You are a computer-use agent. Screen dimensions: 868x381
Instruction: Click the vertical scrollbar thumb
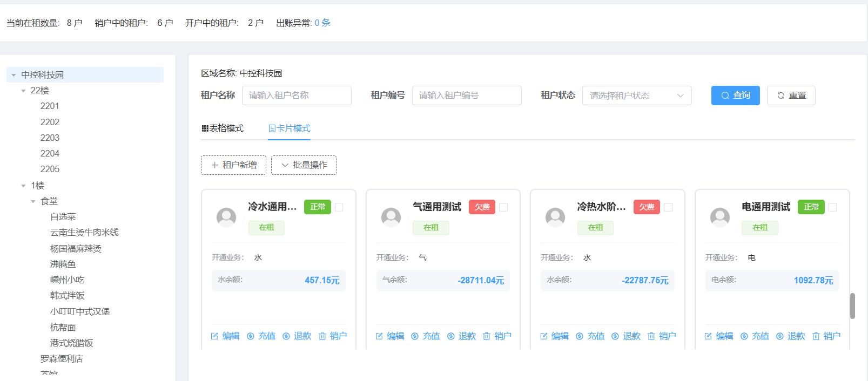(852, 306)
